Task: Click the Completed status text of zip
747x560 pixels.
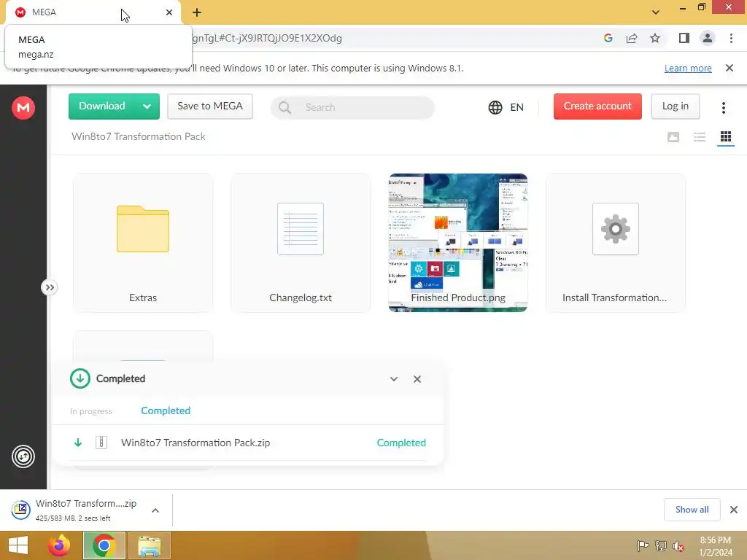Action: point(401,443)
